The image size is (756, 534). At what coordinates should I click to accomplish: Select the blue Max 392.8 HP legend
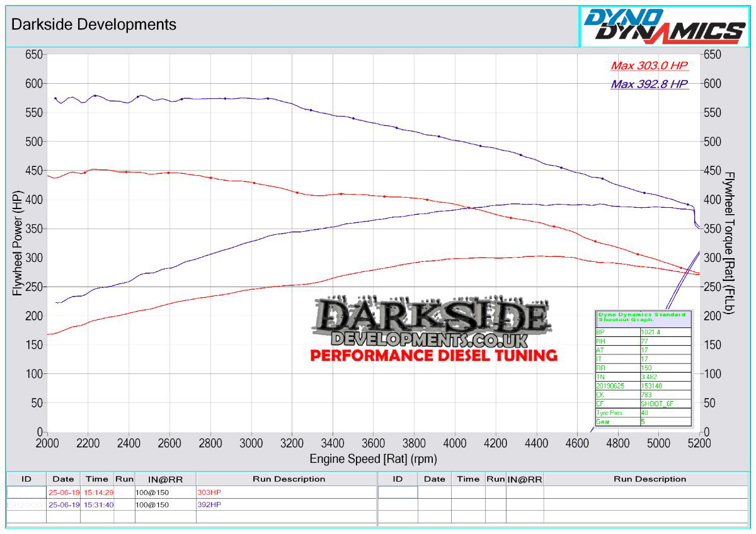[x=649, y=84]
